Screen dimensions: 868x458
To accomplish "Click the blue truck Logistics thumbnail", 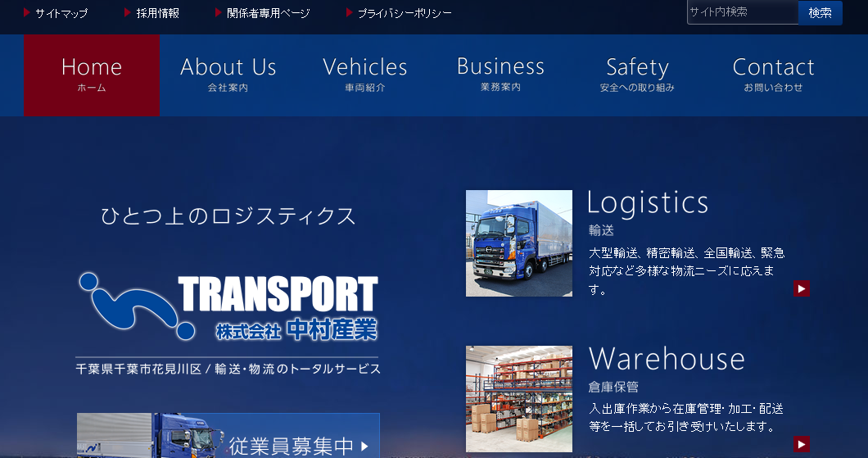I will (x=519, y=243).
